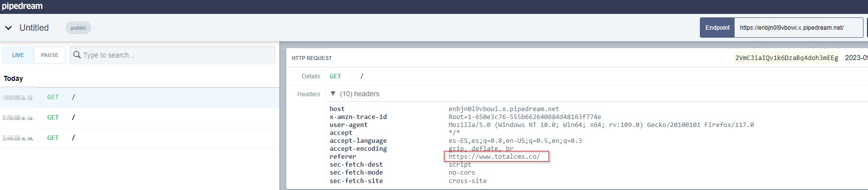This screenshot has height=190, width=868.
Task: Click the HTTP REQUEST heading
Action: click(311, 58)
